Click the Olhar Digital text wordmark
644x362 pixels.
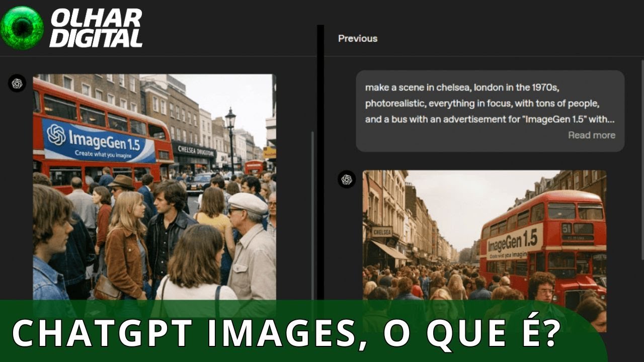pos(96,29)
